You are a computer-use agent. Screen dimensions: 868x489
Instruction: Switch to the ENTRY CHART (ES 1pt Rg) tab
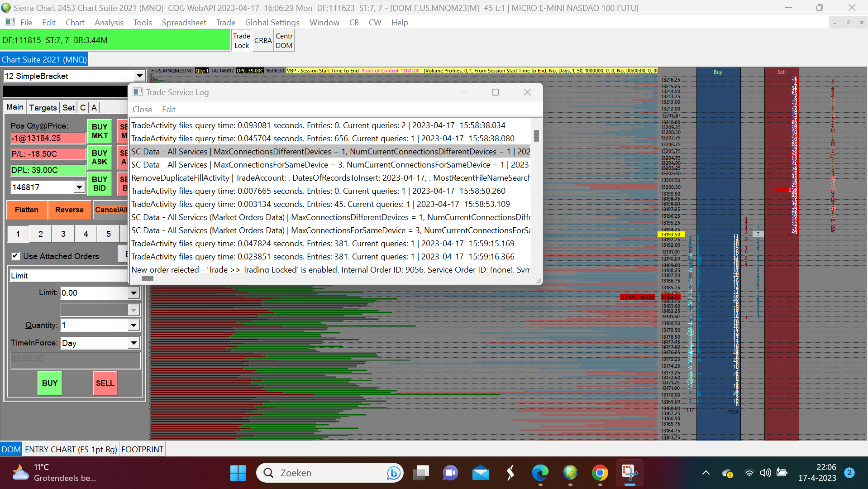[71, 450]
